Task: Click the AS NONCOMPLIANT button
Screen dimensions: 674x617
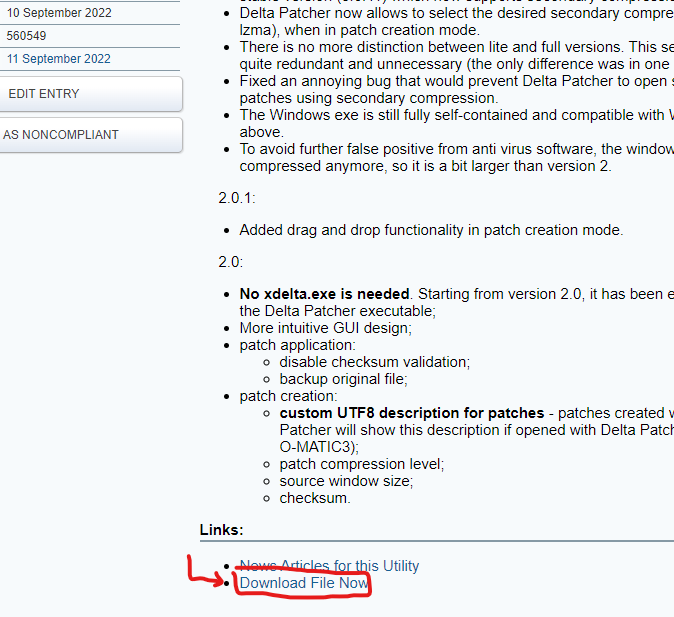Action: [x=91, y=135]
